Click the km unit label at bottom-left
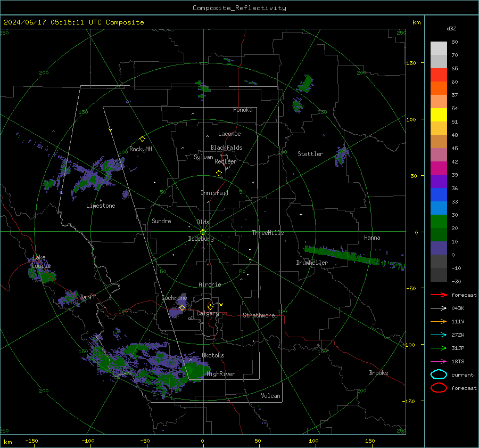Screen dimensions: 479x448 coord(7,442)
